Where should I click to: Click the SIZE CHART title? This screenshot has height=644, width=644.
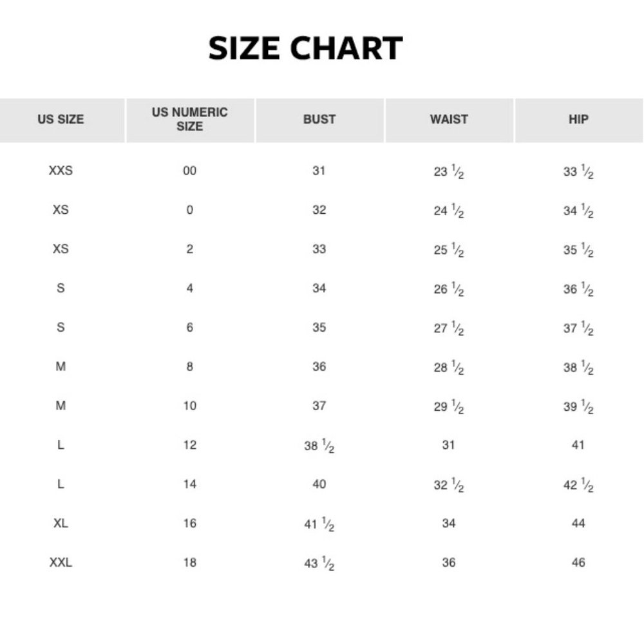[x=305, y=48]
